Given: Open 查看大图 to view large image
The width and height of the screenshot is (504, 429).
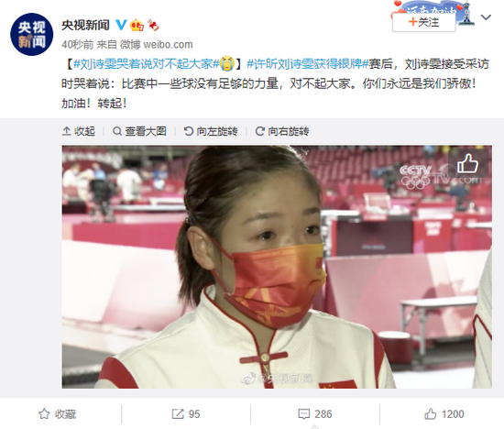Looking at the screenshot, I should click(x=139, y=131).
